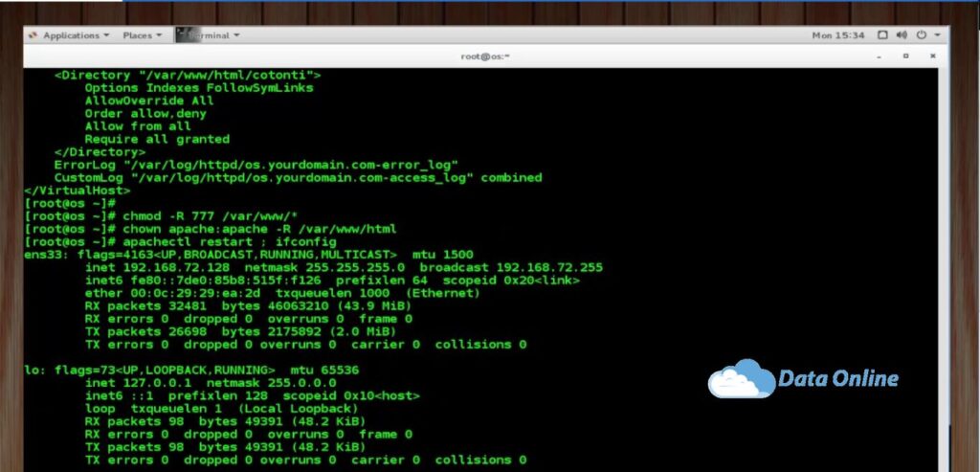The height and width of the screenshot is (472, 980).
Task: Click the RX packets 98 line
Action: pyautogui.click(x=225, y=421)
